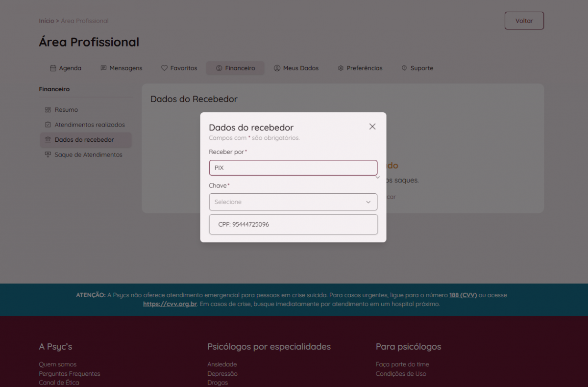Switch to the Financeiro tab
This screenshot has height=387, width=588.
(235, 68)
